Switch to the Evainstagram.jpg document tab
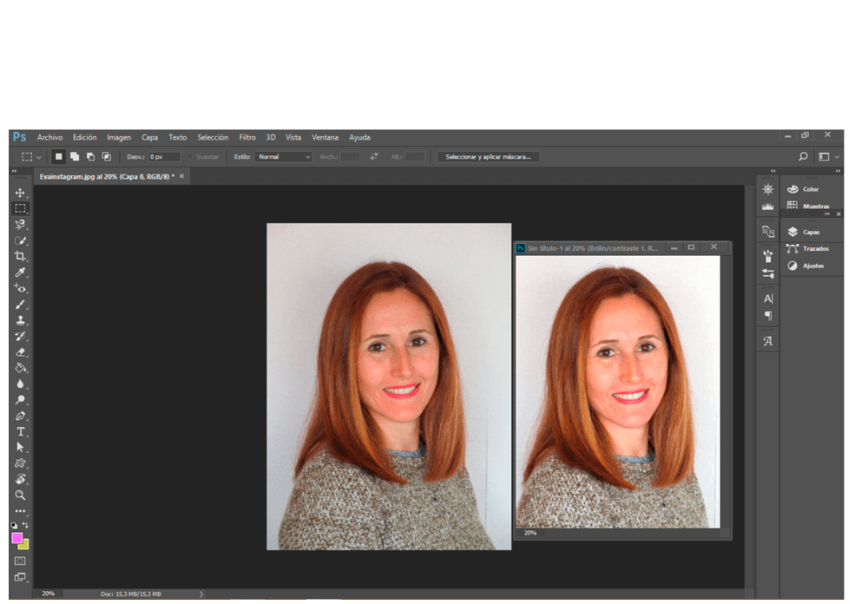This screenshot has height=604, width=868. 105,176
